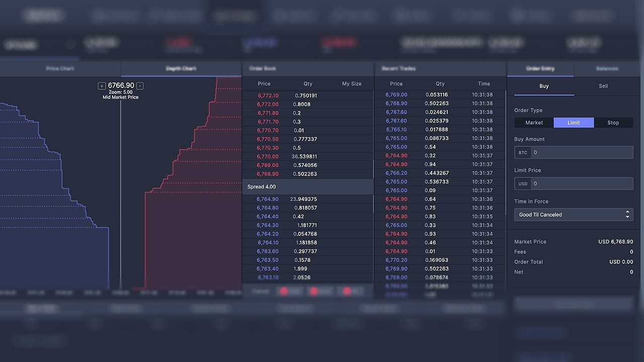
Task: Select bid price 6,764.20 in order book
Action: click(268, 234)
